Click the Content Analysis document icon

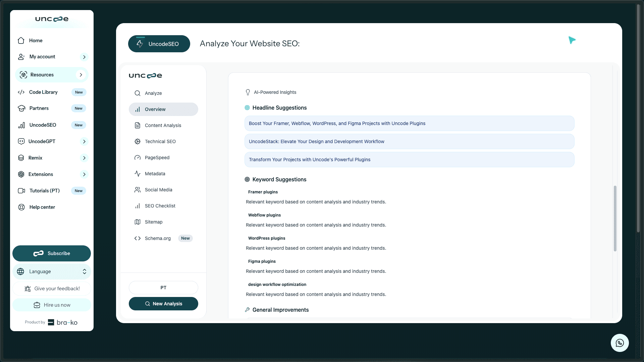pyautogui.click(x=138, y=125)
